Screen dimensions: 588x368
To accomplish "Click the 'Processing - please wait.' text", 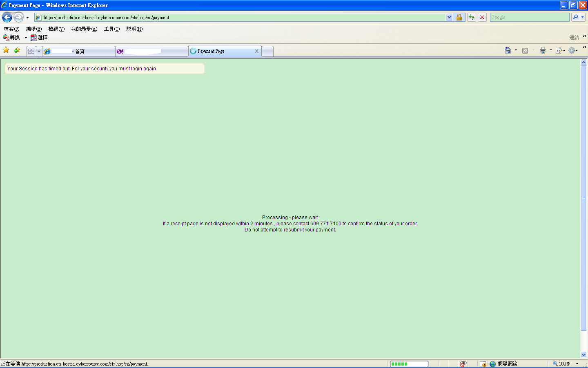I will click(x=290, y=218).
